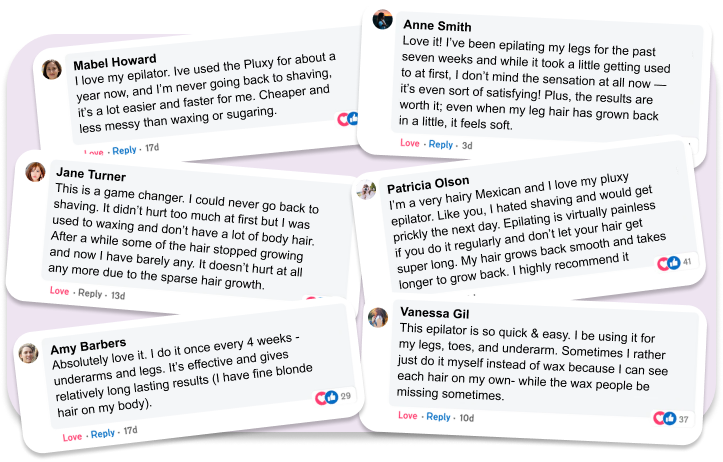Click the 3d timestamp on Anne Smith's comment

pos(467,145)
